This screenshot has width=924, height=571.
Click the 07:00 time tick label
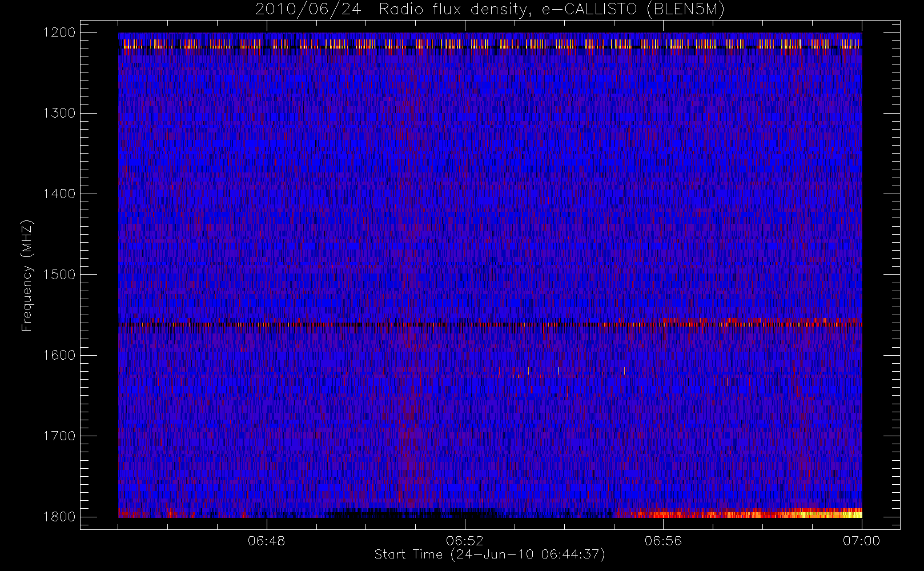[x=861, y=541]
